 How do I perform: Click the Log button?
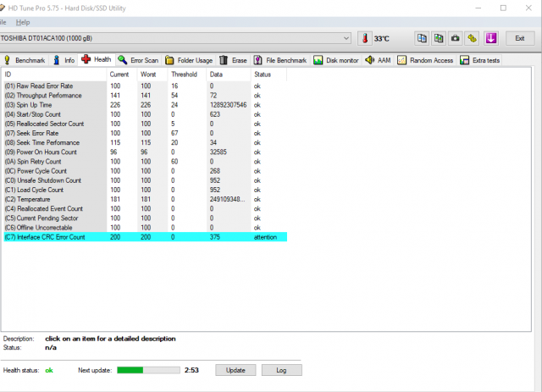281,370
